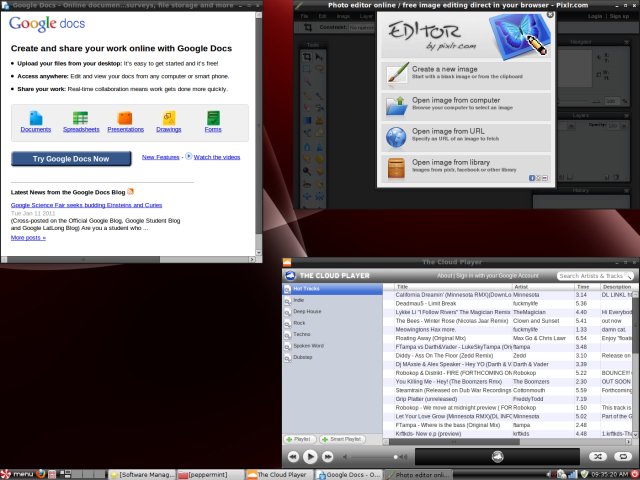
Task: Click the Cloud Player horizontal scrollbar
Action: [507, 442]
